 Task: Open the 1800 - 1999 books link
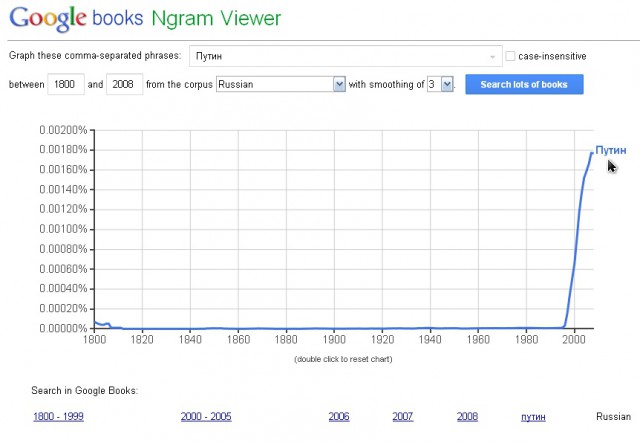[58, 416]
